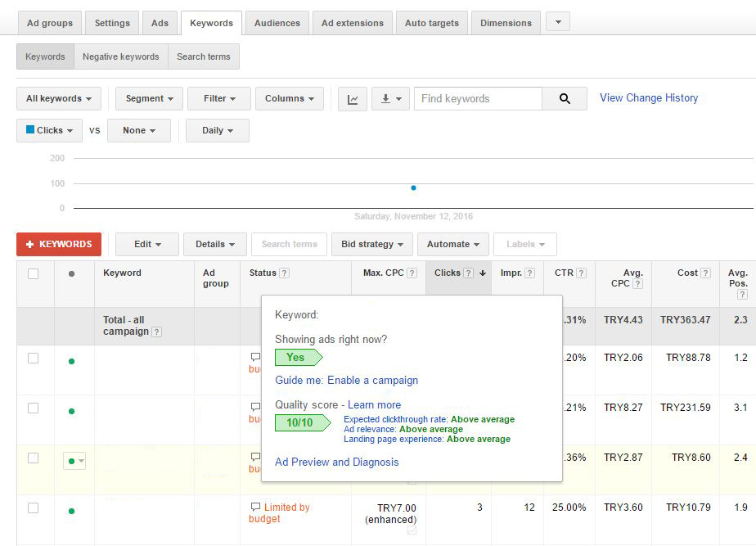Click the help icon next to Impr.
This screenshot has height=546, width=756.
click(x=530, y=273)
